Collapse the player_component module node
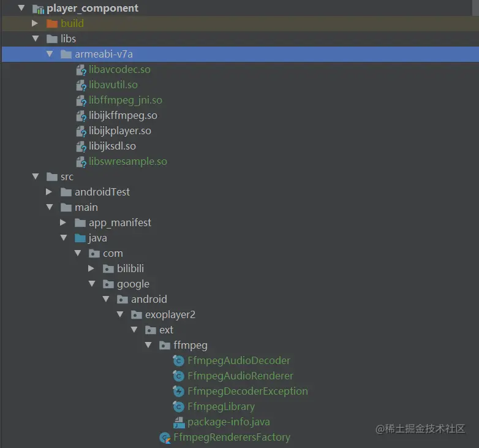This screenshot has width=479, height=448. point(21,7)
